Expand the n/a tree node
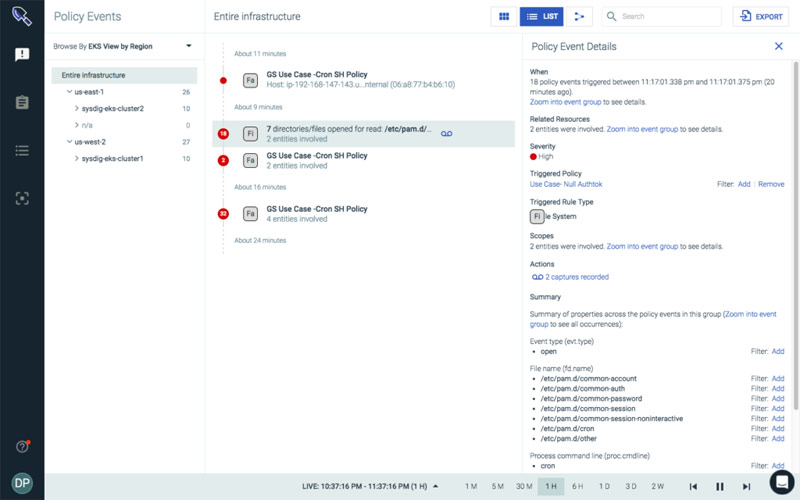This screenshot has width=800, height=500. pyautogui.click(x=77, y=125)
